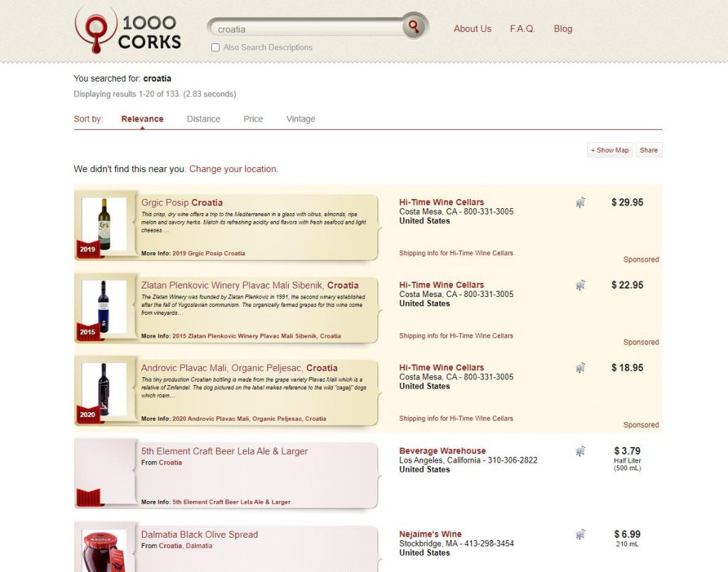Click the Share button
The height and width of the screenshot is (572, 728).
click(x=648, y=150)
